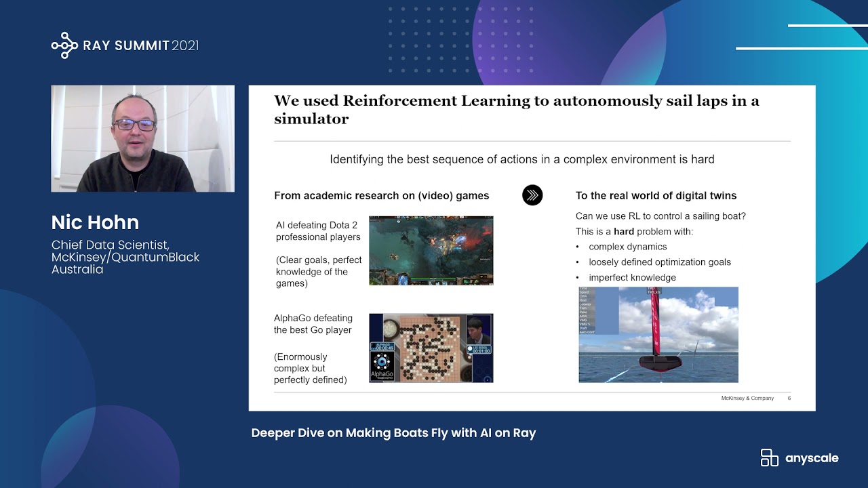Click "To the real world of digital twins"
The image size is (868, 488).
click(x=656, y=195)
